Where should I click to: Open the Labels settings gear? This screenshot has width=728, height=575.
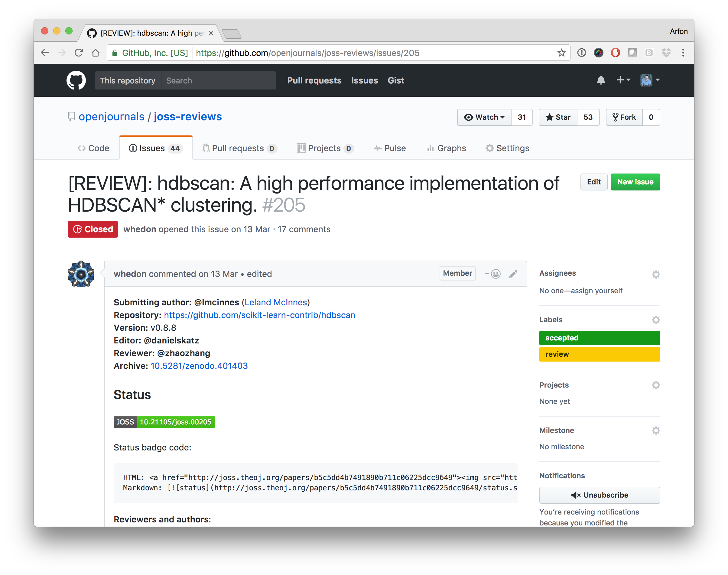click(656, 320)
